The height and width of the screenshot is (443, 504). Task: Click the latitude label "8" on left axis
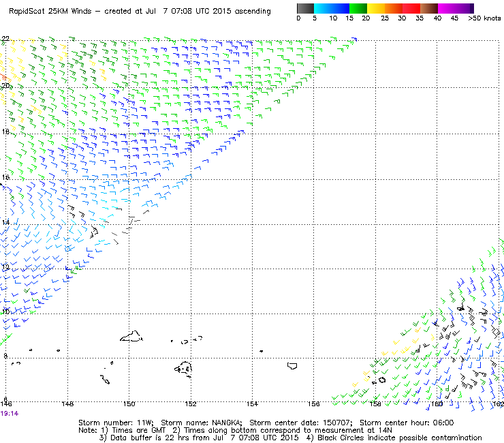(x=5, y=356)
